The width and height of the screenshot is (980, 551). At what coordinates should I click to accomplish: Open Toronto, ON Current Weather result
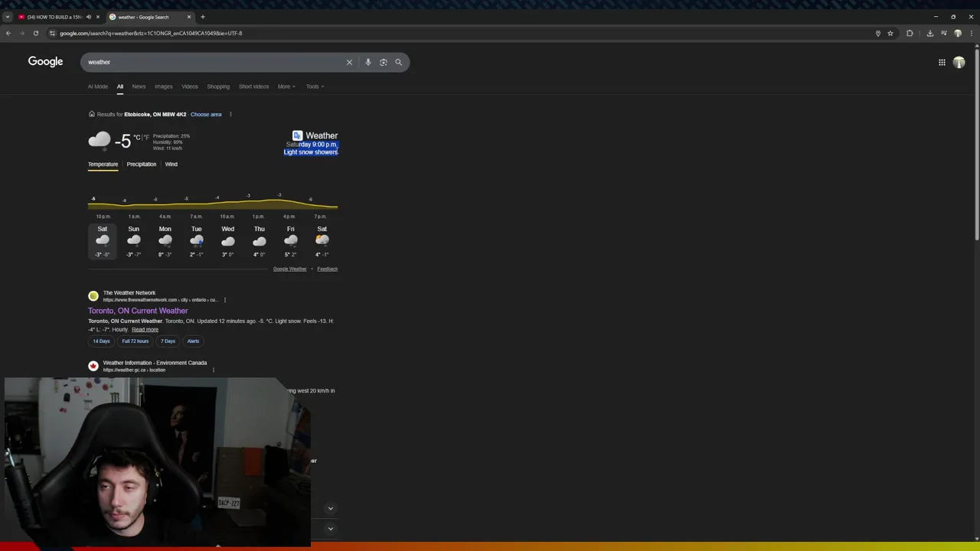tap(138, 311)
